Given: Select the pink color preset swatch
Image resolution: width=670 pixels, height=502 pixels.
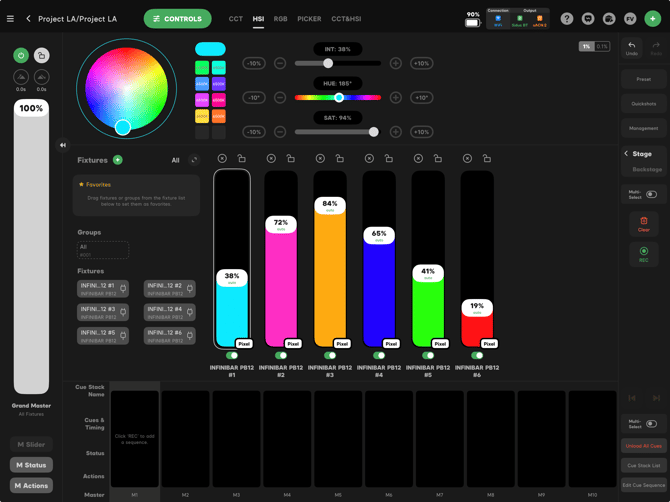Looking at the screenshot, I should 219,100.
